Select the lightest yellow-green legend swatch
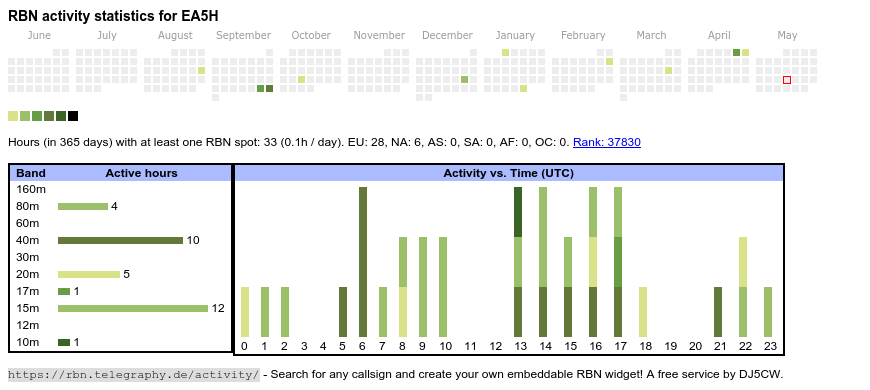 click(x=13, y=116)
